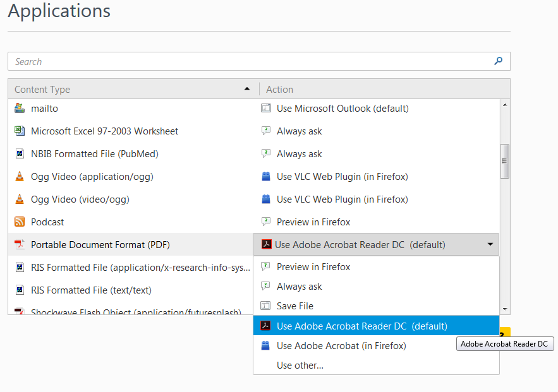Open the PDF action dropdown arrow
Viewport: 558px width, 392px height.
tap(490, 244)
